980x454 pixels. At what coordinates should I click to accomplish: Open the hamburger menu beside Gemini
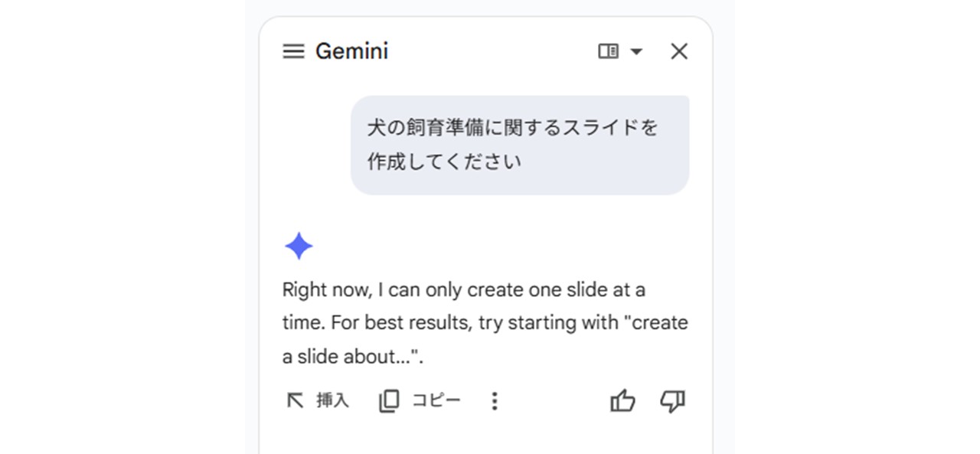pyautogui.click(x=293, y=51)
